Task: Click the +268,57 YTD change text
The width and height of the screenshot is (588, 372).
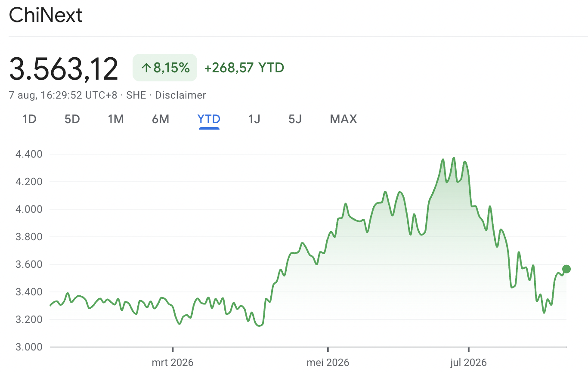Action: point(244,68)
